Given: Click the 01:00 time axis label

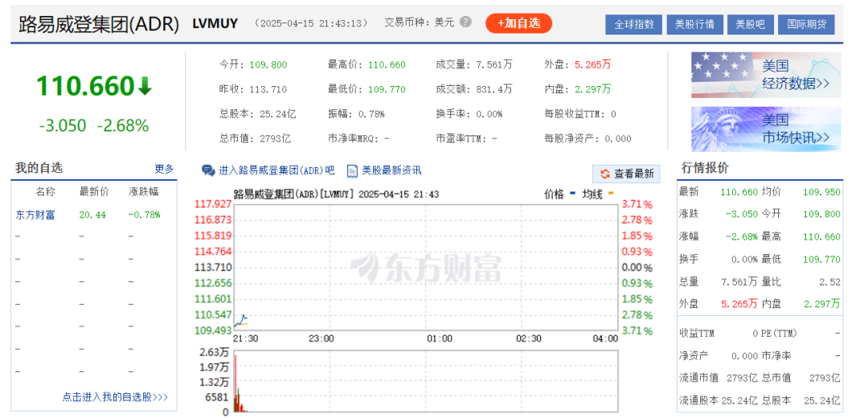Looking at the screenshot, I should [440, 338].
